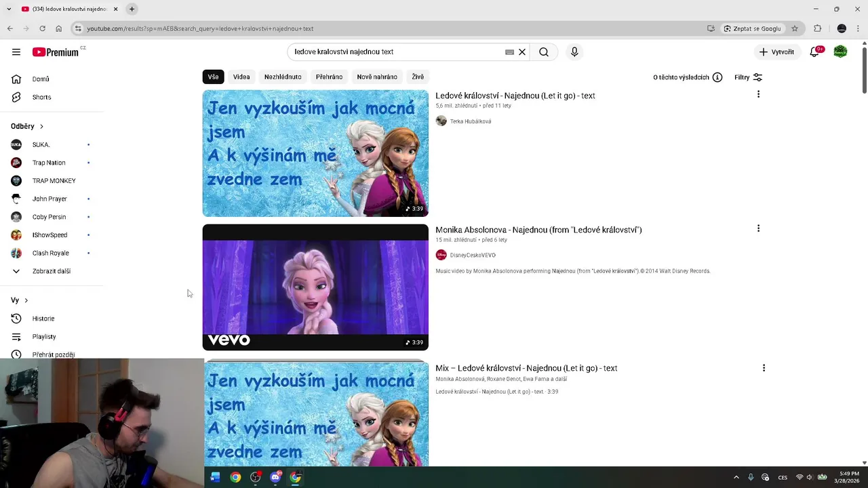The image size is (868, 488).
Task: Open the tab search dropdown arrow
Action: coord(9,9)
